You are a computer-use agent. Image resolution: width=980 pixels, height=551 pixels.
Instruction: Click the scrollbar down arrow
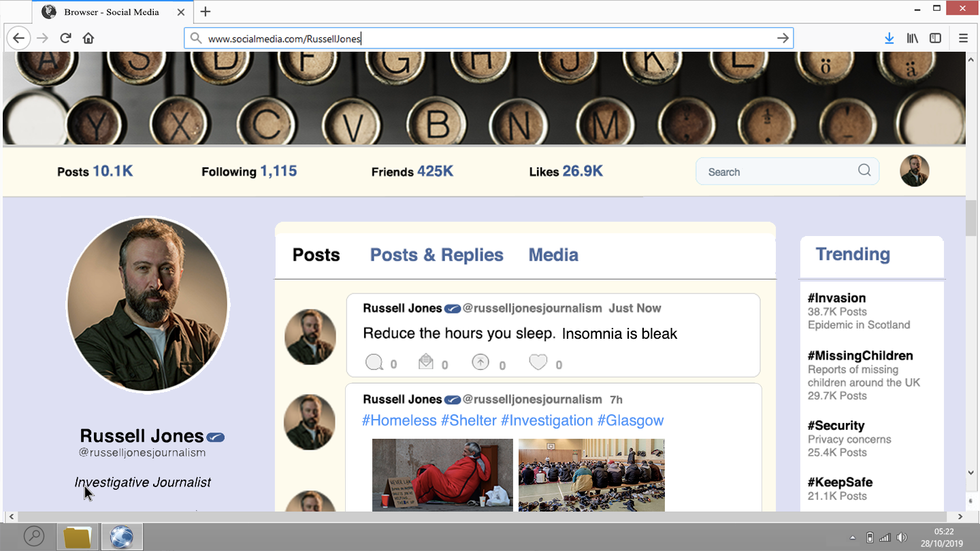click(x=971, y=473)
